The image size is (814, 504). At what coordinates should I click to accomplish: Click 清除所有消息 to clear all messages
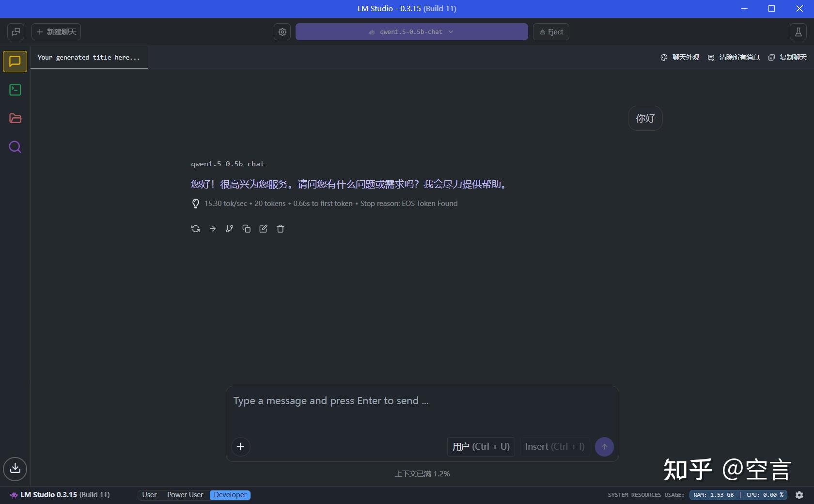[733, 57]
